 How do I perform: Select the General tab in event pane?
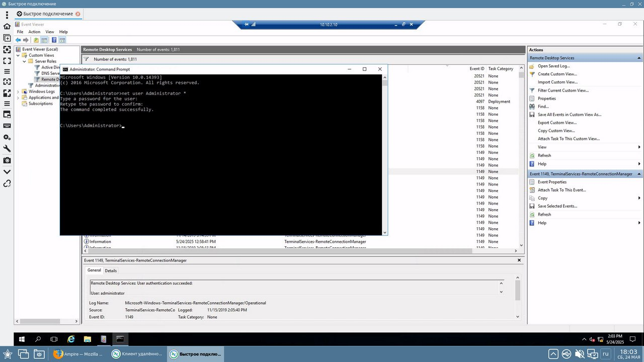point(94,270)
